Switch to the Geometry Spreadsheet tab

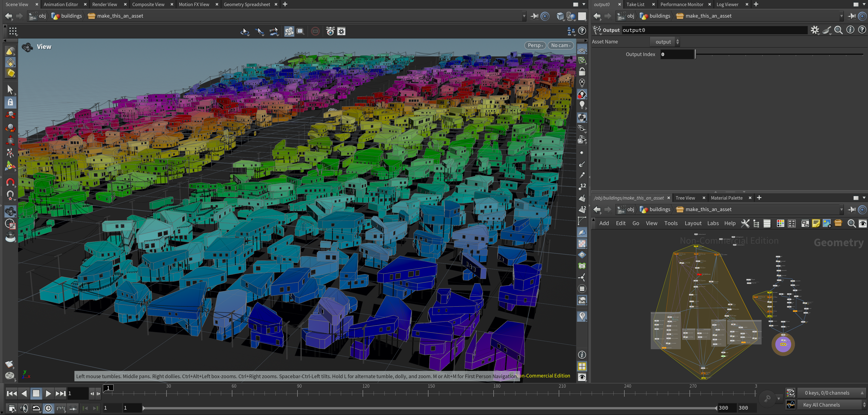point(247,4)
